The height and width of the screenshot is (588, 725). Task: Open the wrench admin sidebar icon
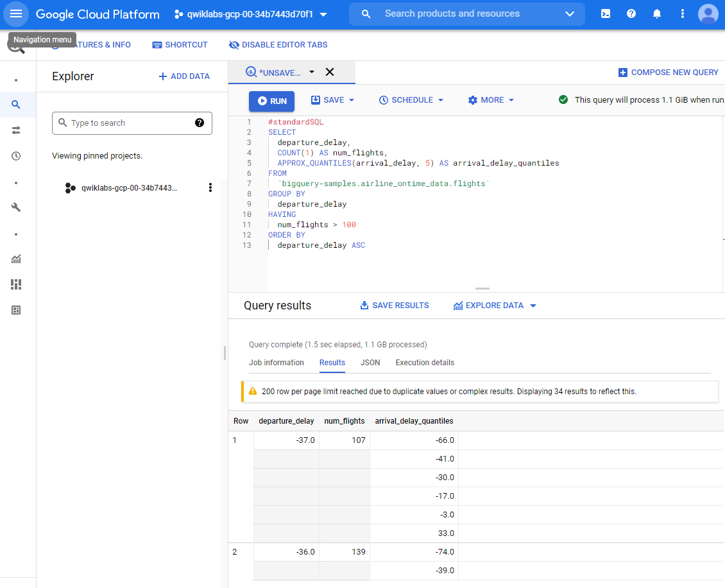point(16,207)
